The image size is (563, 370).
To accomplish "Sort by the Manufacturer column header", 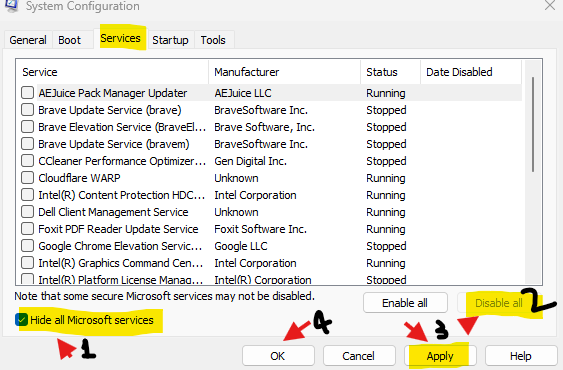I will 284,72.
